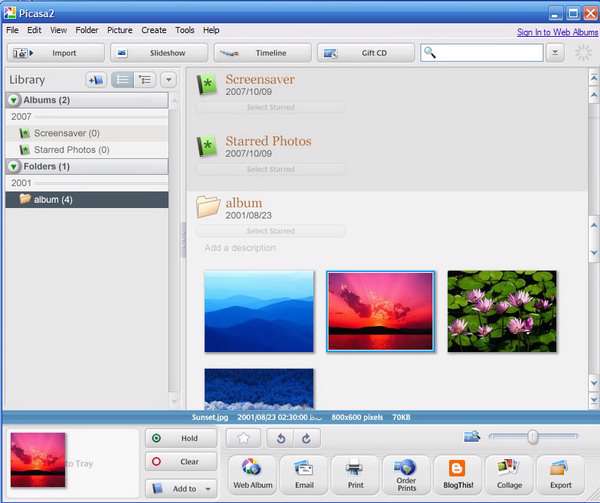Open the View menu
600x503 pixels.
pos(58,30)
